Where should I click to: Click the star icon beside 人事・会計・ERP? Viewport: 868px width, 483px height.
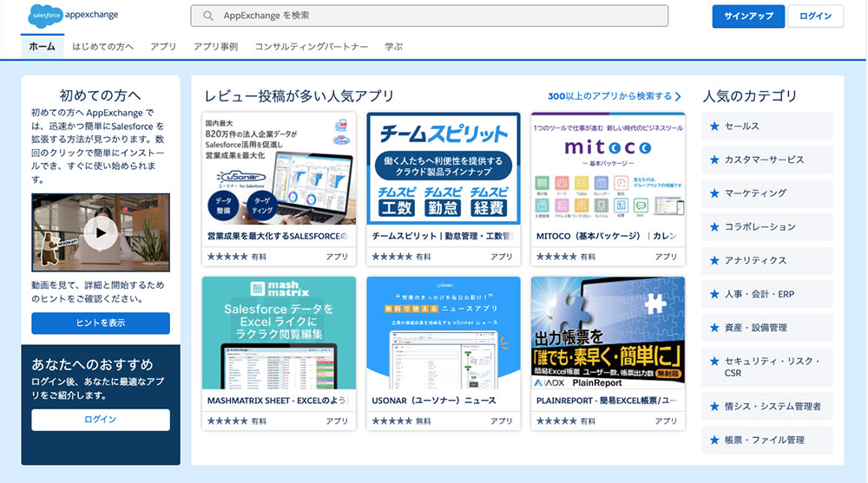(x=714, y=294)
